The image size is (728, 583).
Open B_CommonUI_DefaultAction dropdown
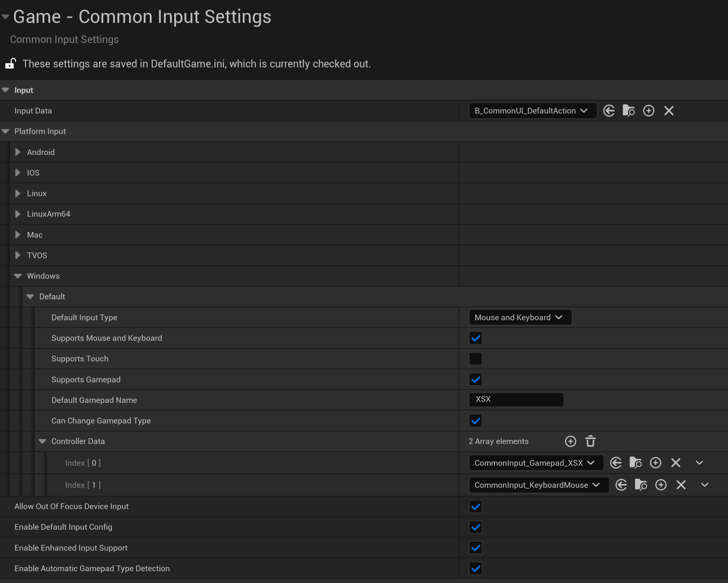[533, 111]
